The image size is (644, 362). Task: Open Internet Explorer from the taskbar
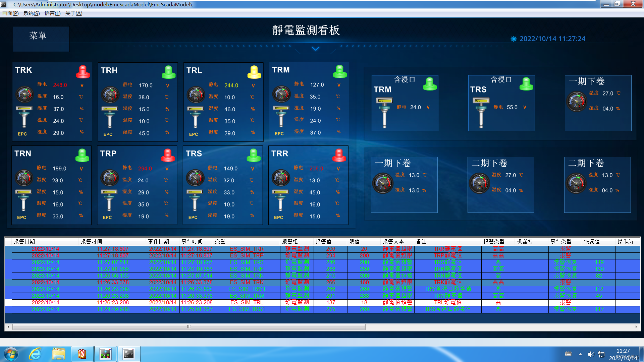[35, 354]
